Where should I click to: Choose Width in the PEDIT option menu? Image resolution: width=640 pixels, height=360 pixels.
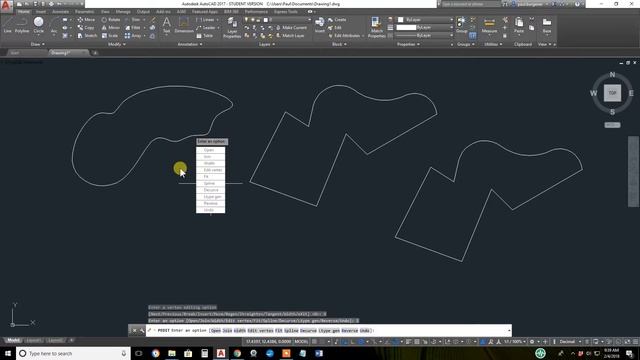(x=210, y=163)
